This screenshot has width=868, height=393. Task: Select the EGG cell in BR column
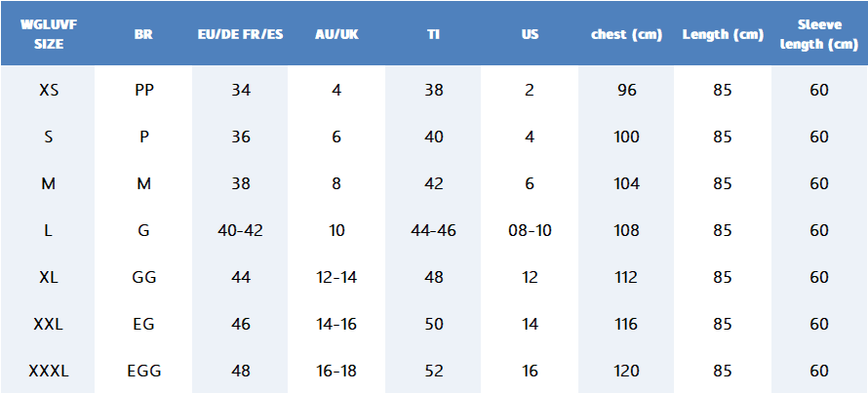tap(144, 372)
